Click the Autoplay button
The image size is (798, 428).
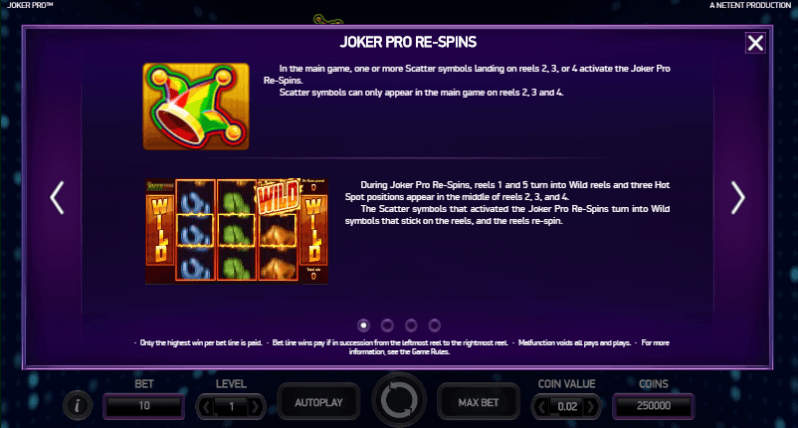[x=319, y=403]
